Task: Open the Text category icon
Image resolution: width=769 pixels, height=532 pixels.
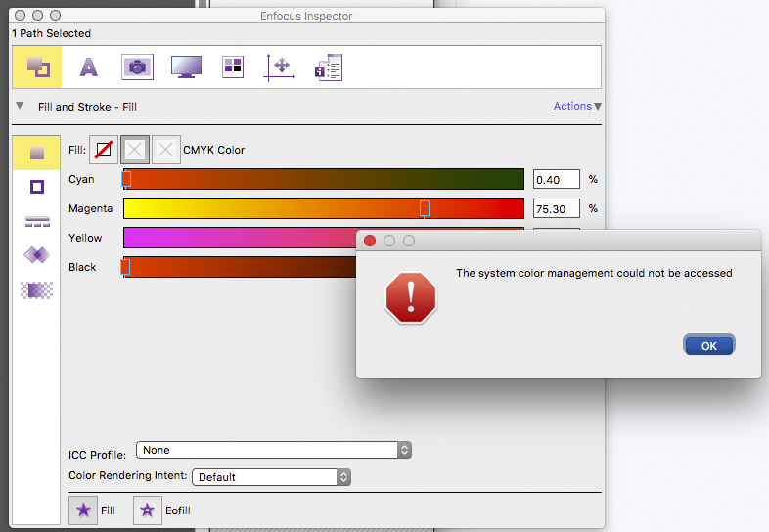Action: pos(89,67)
